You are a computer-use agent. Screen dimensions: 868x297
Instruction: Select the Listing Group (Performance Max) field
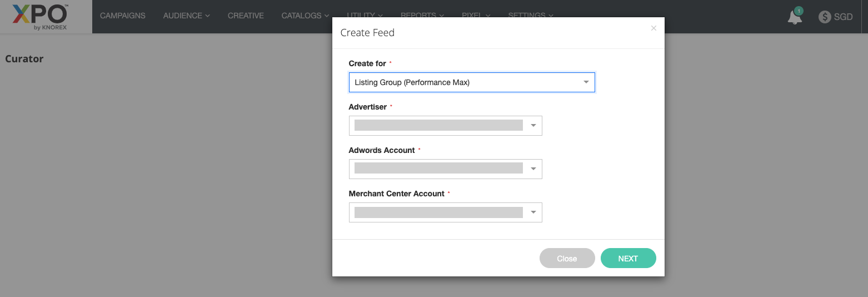[467, 82]
